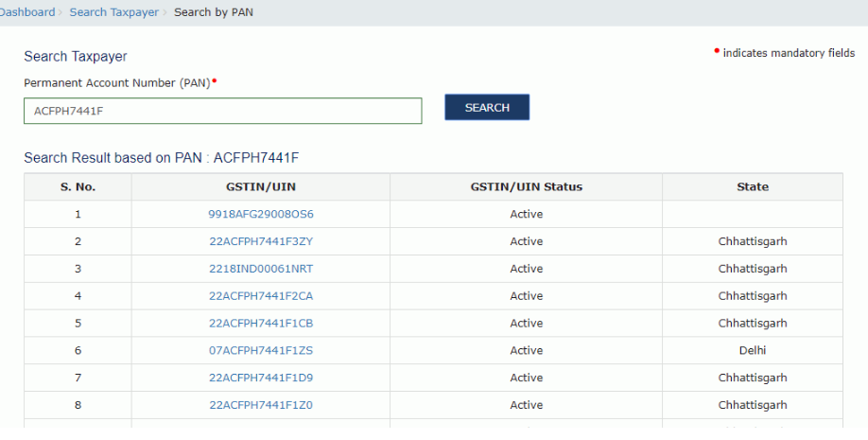868x440 pixels.
Task: Click GSTIN 22ACFPH7441F1CB link
Action: coord(261,324)
